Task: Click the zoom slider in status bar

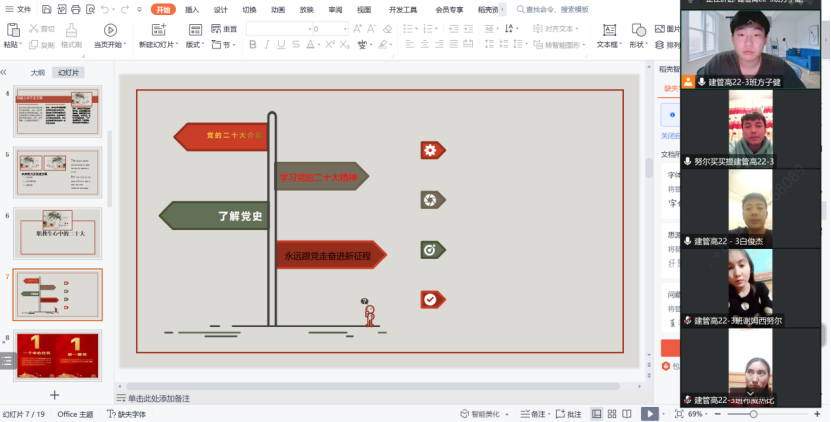Action: point(750,414)
